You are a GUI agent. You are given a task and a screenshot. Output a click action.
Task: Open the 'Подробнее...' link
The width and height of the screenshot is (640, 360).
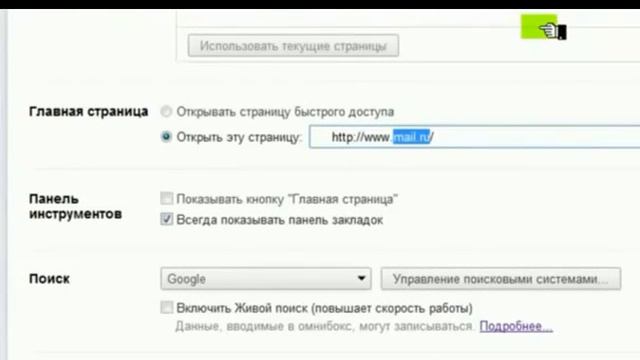pos(516,326)
